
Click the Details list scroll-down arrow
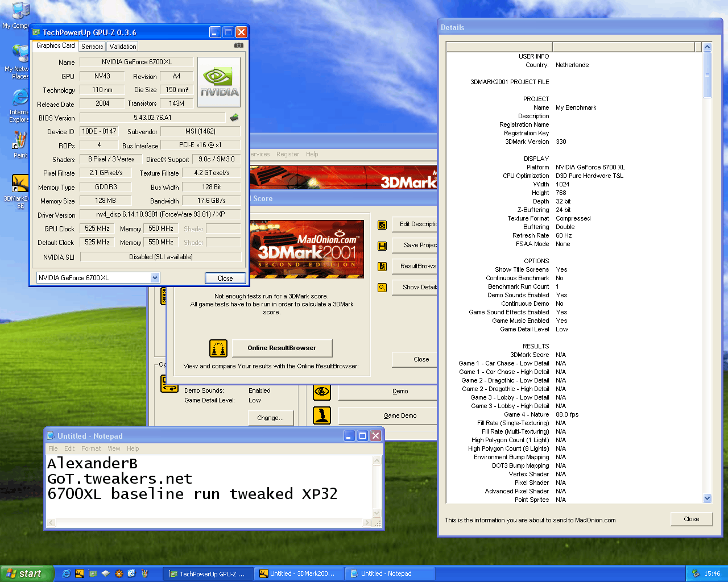click(x=707, y=498)
